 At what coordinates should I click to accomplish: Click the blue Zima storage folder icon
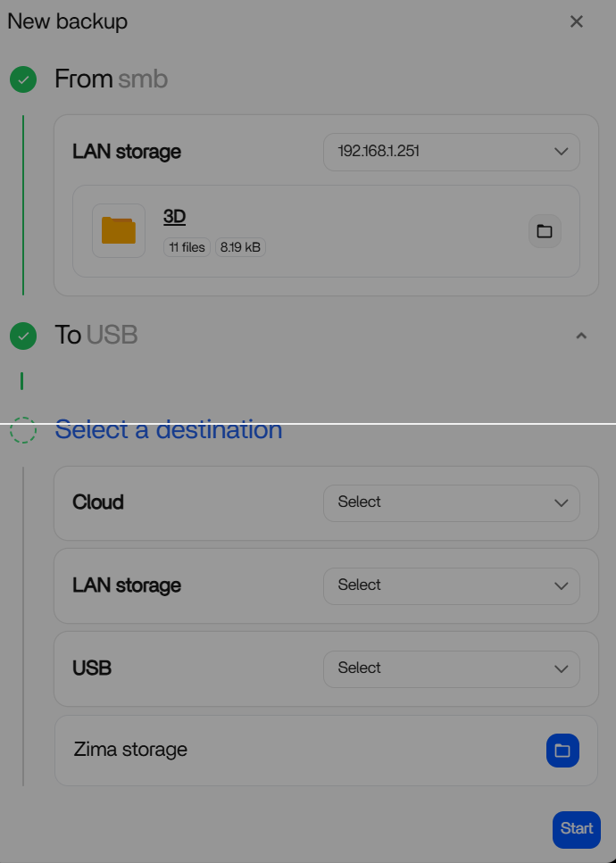(x=562, y=751)
